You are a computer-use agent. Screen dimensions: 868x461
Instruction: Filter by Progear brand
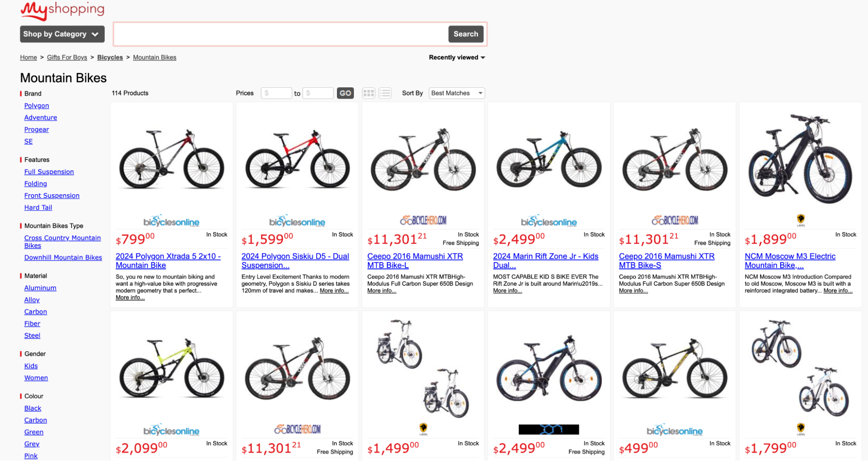(x=36, y=129)
